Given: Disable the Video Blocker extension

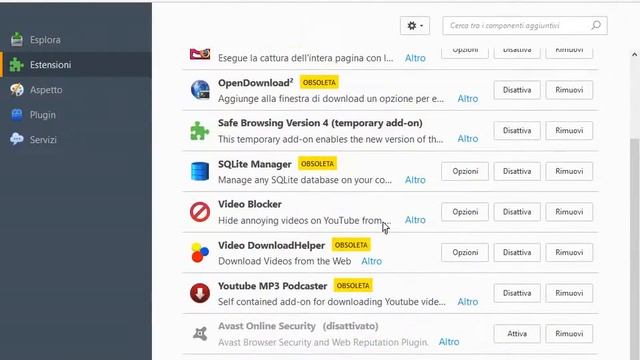Looking at the screenshot, I should coord(517,212).
